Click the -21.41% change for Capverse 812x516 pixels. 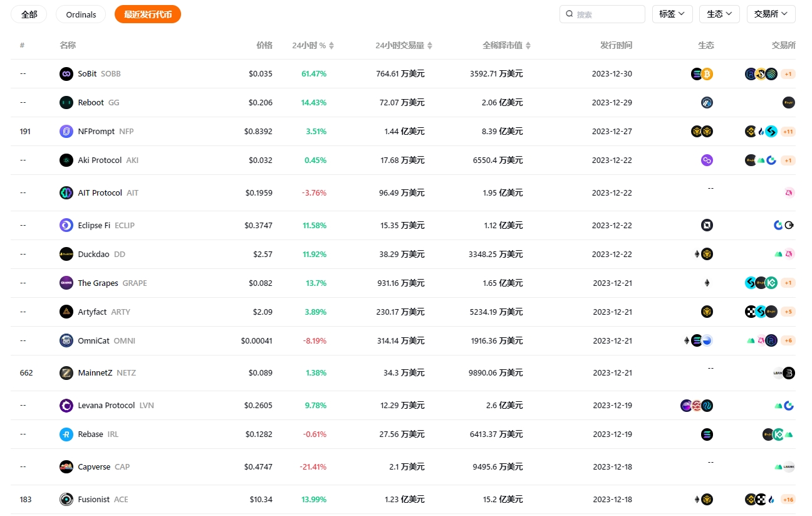pyautogui.click(x=313, y=467)
